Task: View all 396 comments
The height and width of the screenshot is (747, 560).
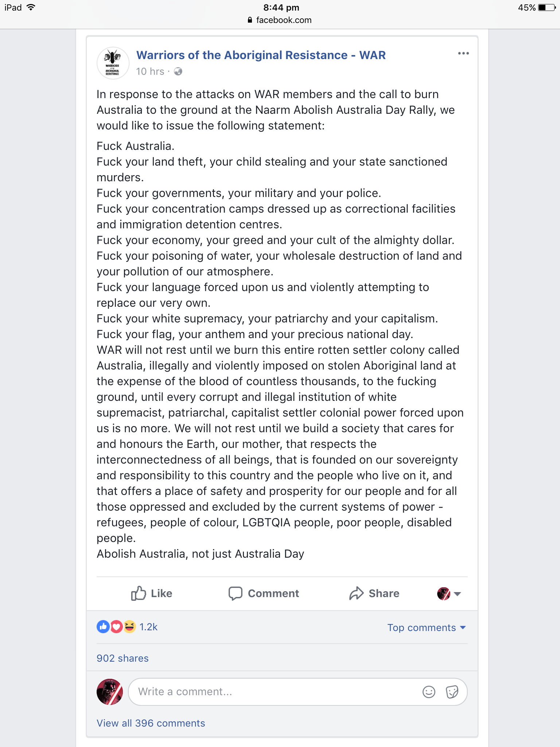Action: [x=151, y=723]
